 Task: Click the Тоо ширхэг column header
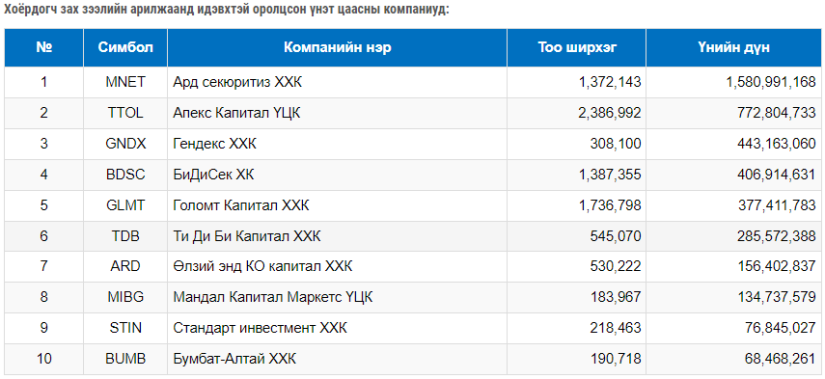pos(577,47)
